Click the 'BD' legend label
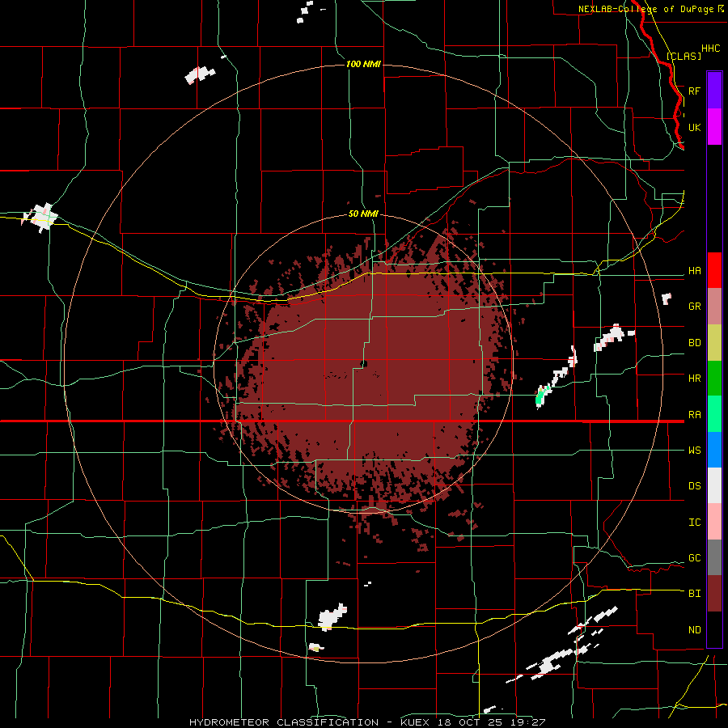Viewport: 728px width, 728px height. [695, 343]
